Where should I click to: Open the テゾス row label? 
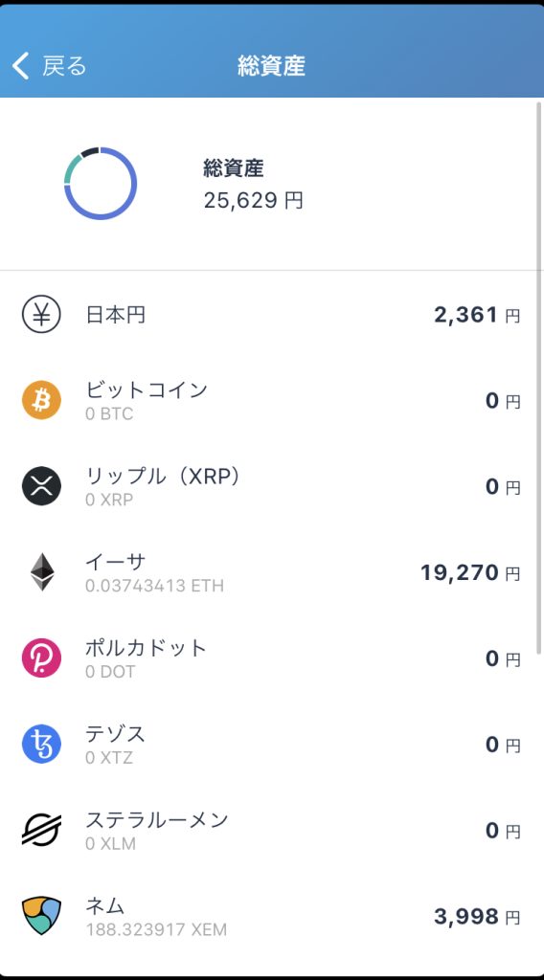pyautogui.click(x=115, y=734)
